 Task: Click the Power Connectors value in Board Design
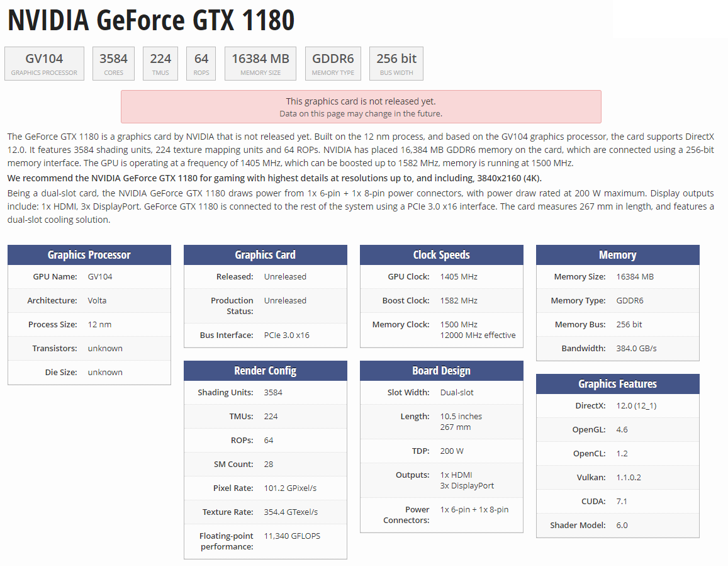tap(474, 510)
